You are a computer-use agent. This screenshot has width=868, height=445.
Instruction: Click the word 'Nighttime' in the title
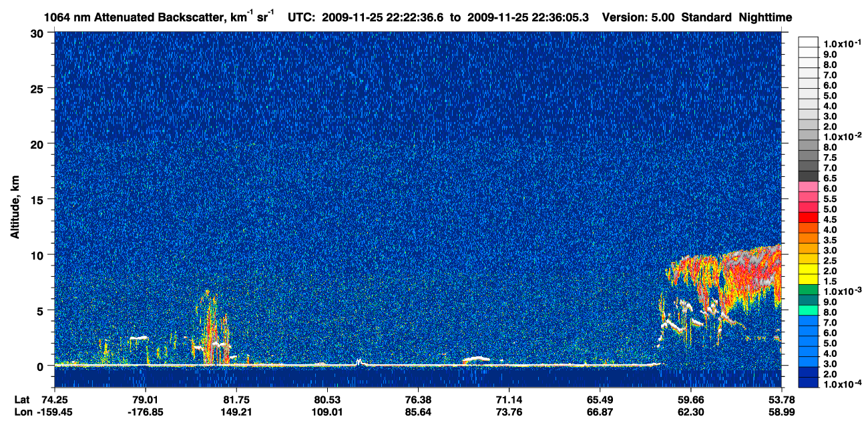coord(766,18)
